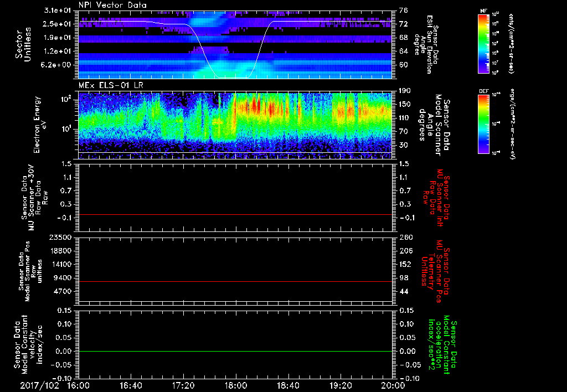Click the 190 scanner angle tick
Image resolution: width=567 pixels, height=392 pixels.
point(405,91)
